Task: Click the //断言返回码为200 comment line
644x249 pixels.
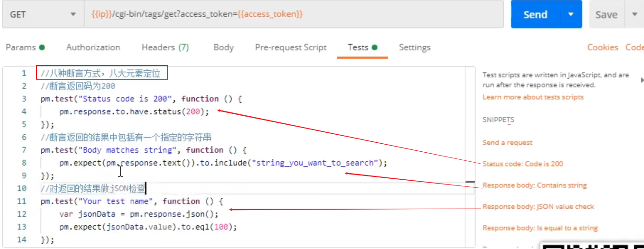Action: tap(78, 86)
